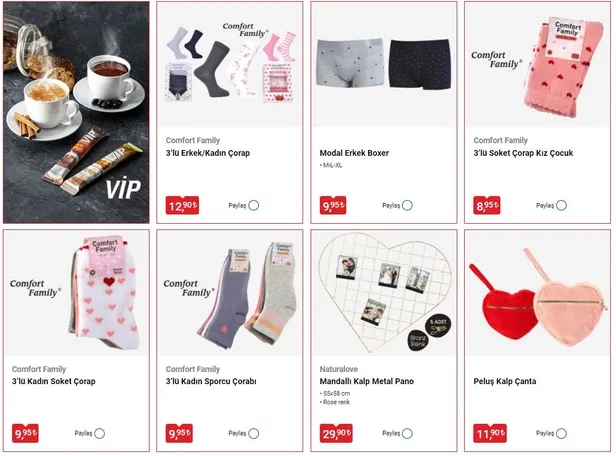
Task: Click the heart-shaped metal pano image
Action: (x=384, y=293)
